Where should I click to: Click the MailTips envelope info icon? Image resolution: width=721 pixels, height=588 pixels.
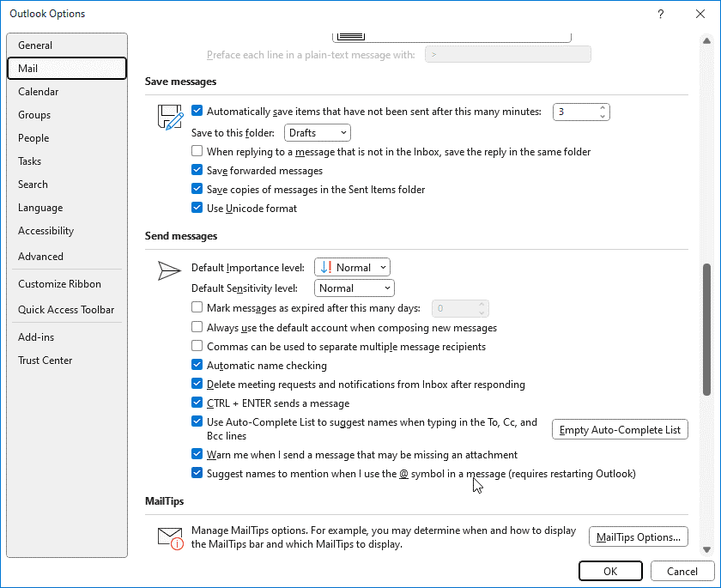coord(171,538)
